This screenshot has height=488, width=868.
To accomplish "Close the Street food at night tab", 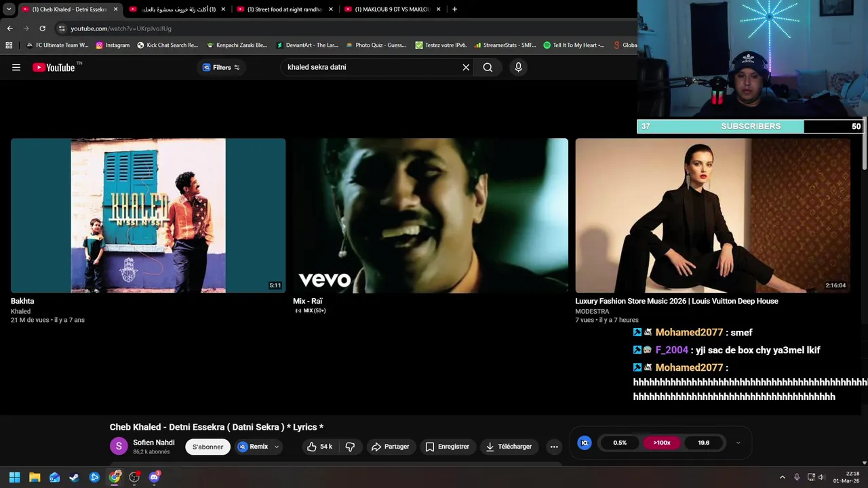I will coord(331,9).
